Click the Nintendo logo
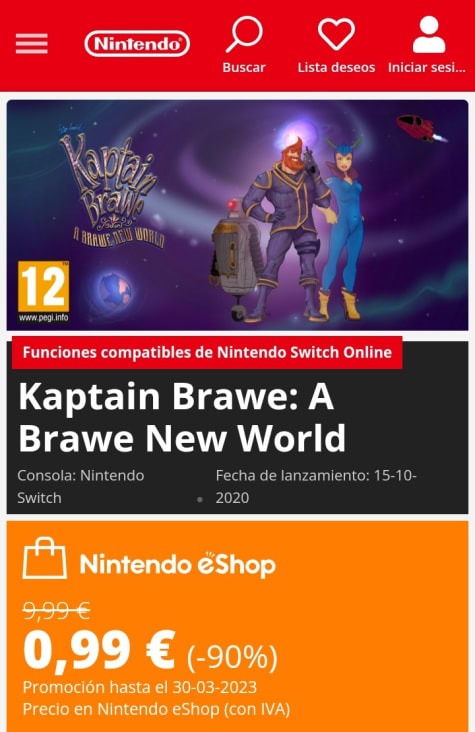 (137, 44)
